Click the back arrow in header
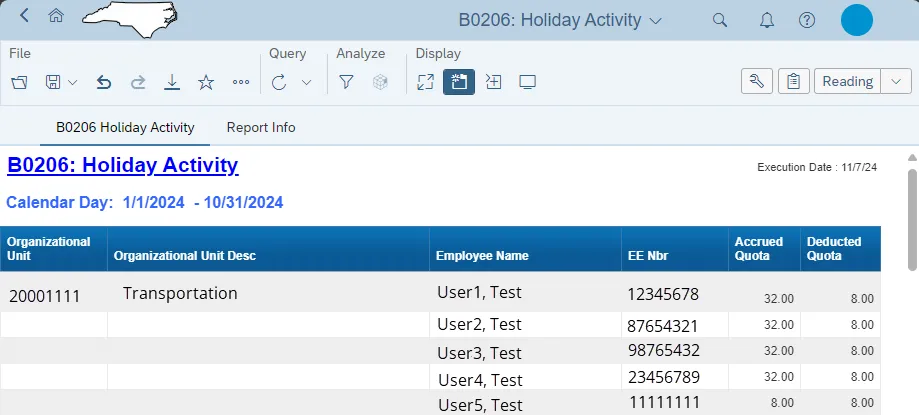Screen dimensions: 919x415 24,16
